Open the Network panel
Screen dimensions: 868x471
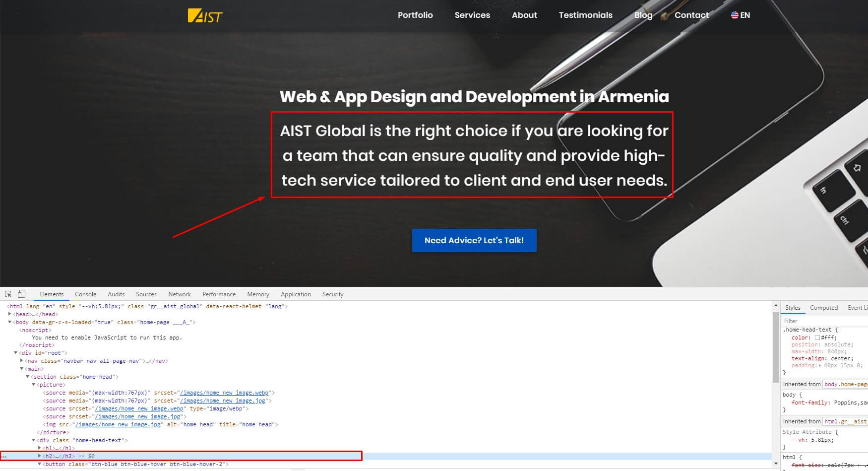179,294
